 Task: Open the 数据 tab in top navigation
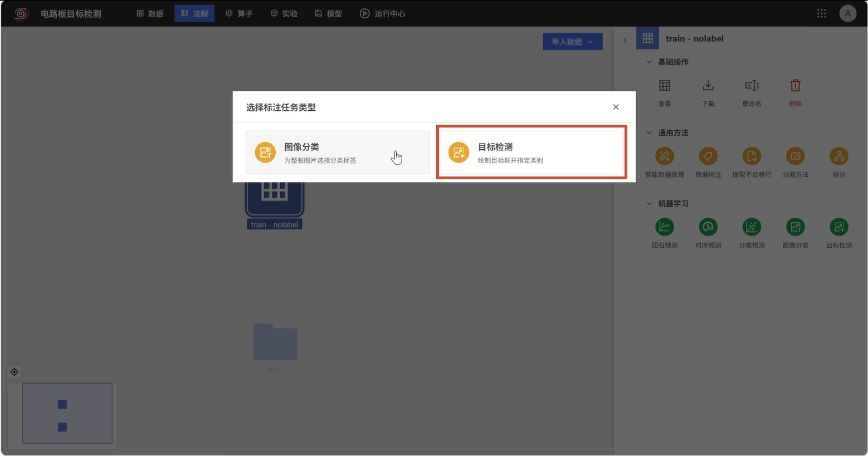pyautogui.click(x=150, y=13)
